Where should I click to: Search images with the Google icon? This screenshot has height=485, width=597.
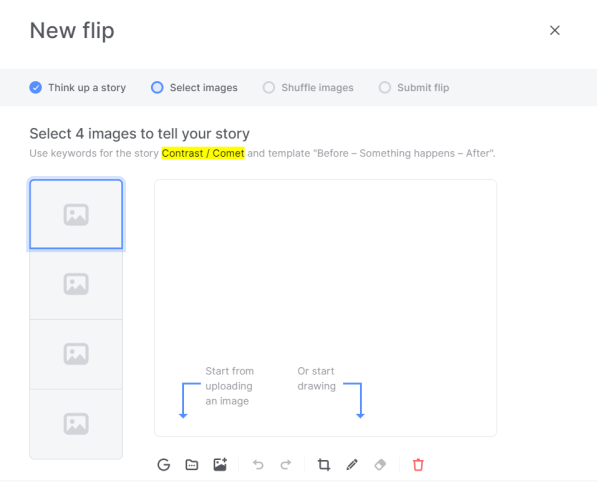click(x=164, y=464)
